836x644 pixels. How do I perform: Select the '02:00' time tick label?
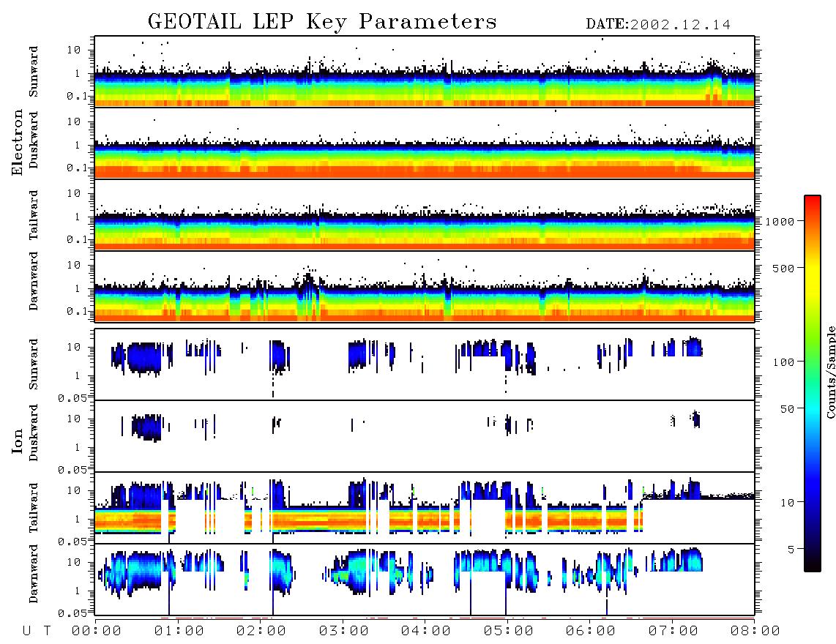[x=261, y=631]
